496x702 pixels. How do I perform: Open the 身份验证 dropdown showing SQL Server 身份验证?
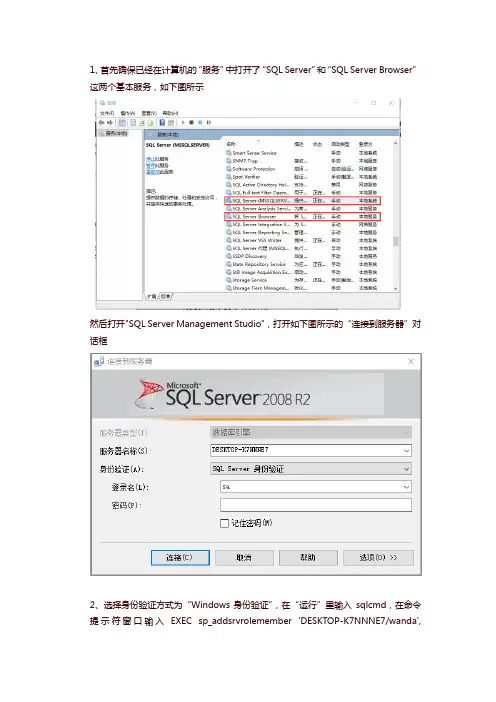click(311, 469)
